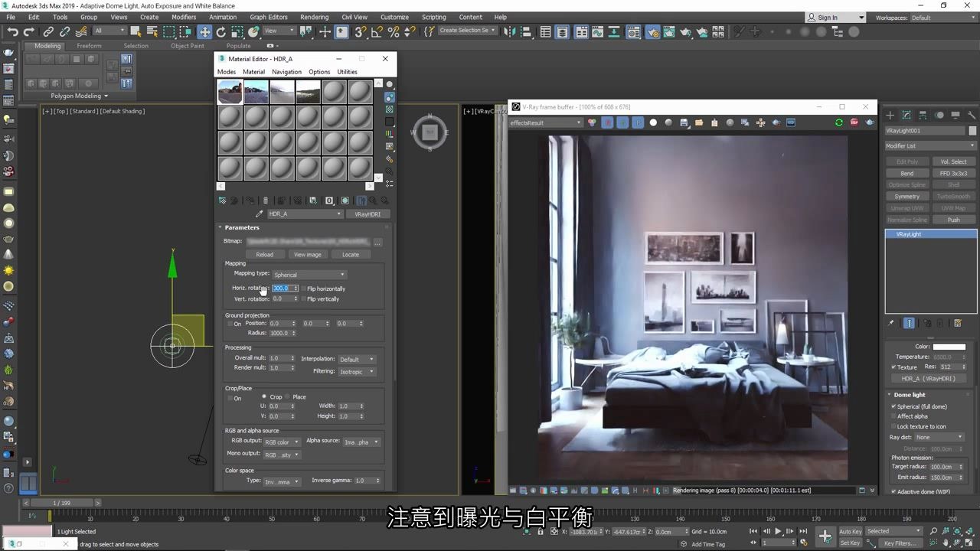Open the Modifier List dropdown
The height and width of the screenshot is (551, 980).
tap(930, 145)
